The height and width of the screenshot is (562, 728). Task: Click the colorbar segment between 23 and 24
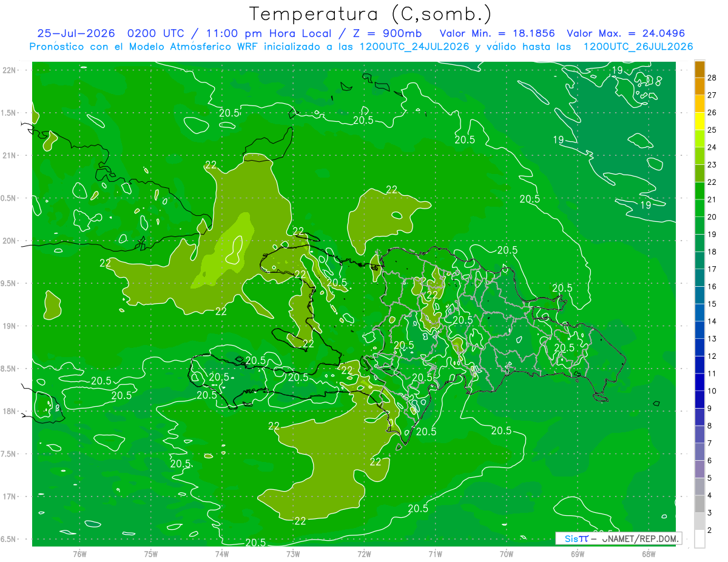(699, 156)
